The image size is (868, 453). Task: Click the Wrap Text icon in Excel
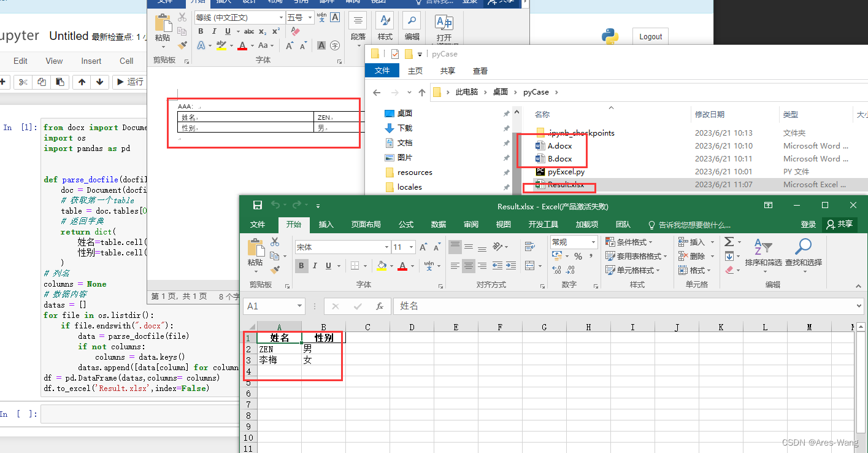coord(531,247)
